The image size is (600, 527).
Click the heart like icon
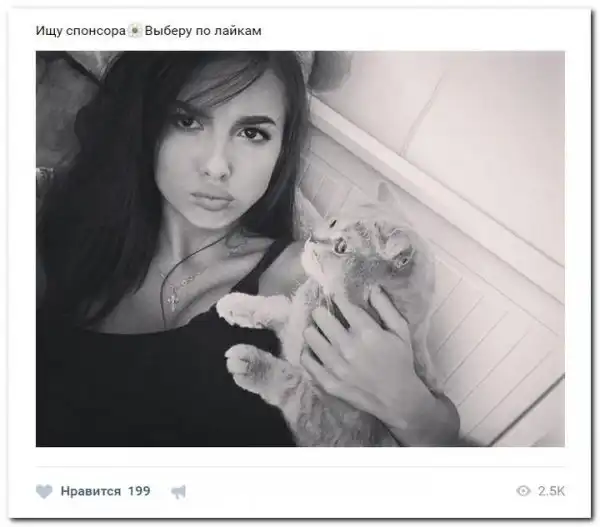tap(44, 491)
